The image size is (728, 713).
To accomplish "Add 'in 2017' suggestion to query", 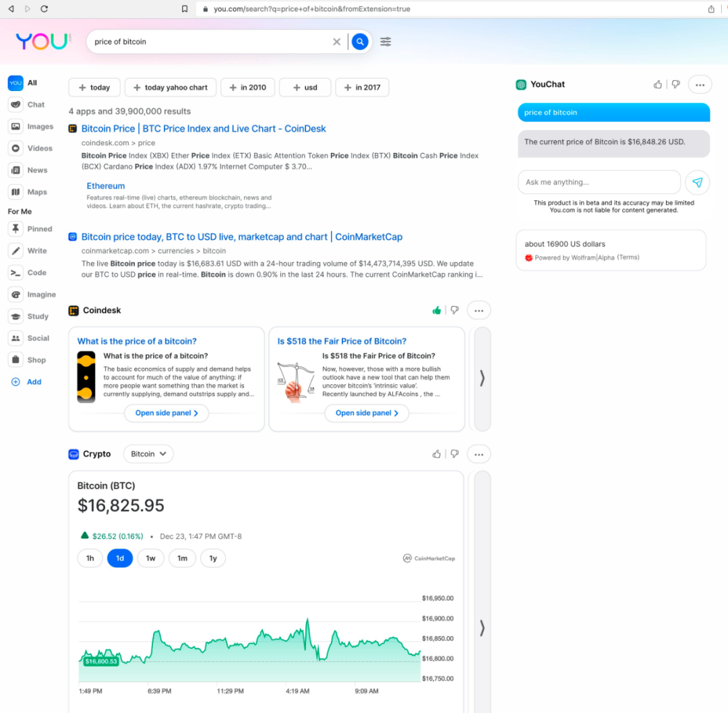I will pyautogui.click(x=362, y=87).
